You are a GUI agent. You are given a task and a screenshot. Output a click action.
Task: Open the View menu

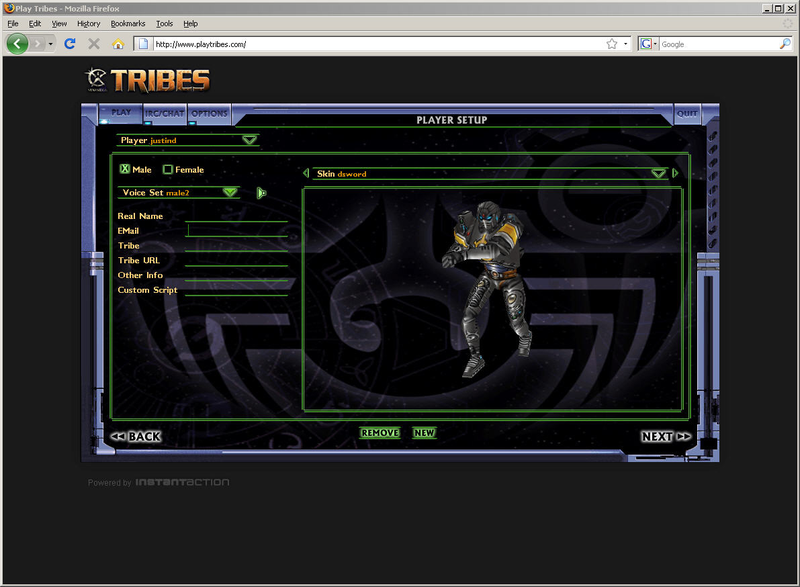[59, 23]
